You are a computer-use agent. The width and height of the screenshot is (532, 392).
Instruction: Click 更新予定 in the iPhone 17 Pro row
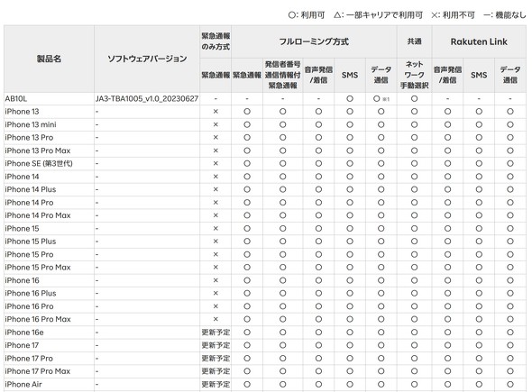pos(216,358)
